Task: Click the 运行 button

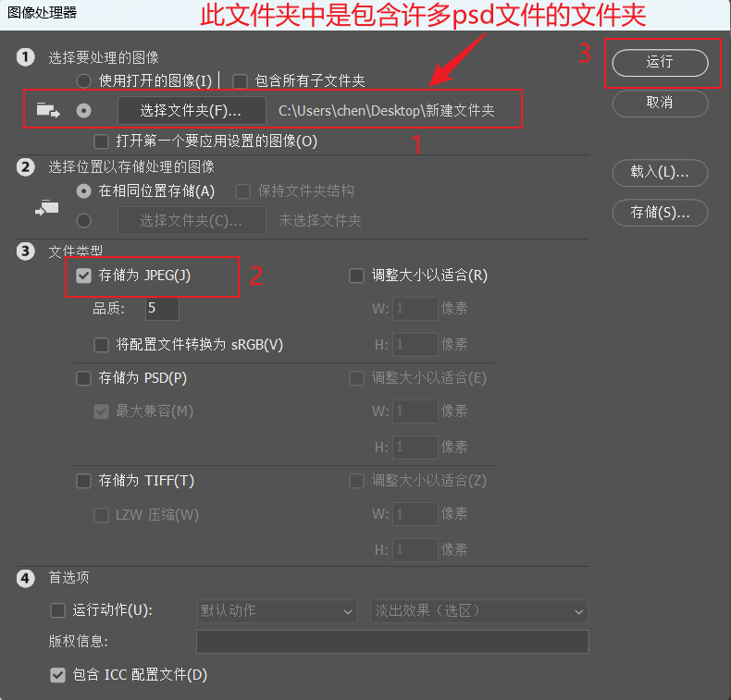Action: pyautogui.click(x=660, y=62)
